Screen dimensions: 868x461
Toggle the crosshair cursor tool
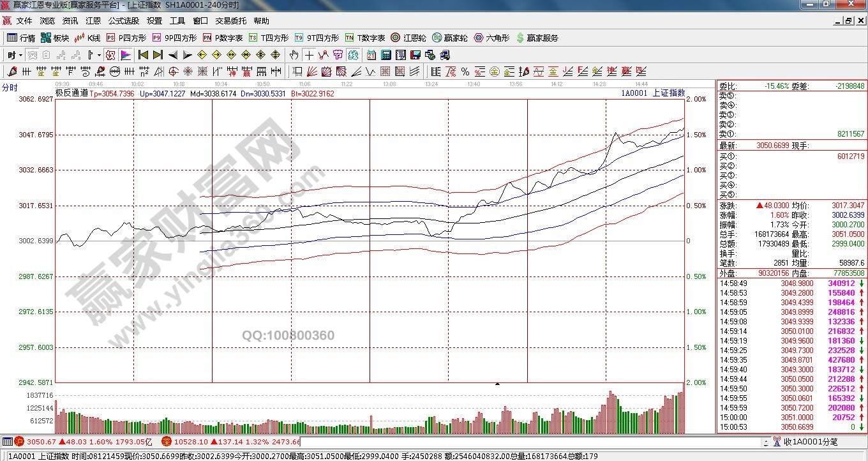pos(309,55)
